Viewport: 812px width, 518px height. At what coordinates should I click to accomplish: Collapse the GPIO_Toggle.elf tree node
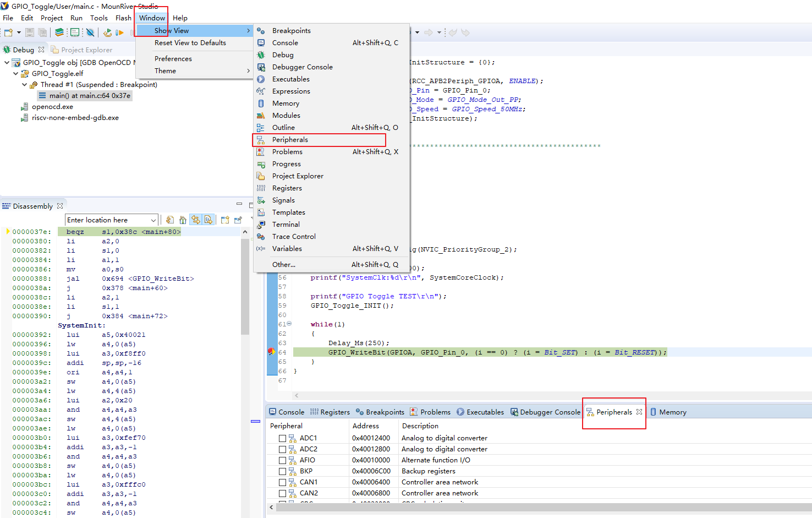click(x=15, y=73)
